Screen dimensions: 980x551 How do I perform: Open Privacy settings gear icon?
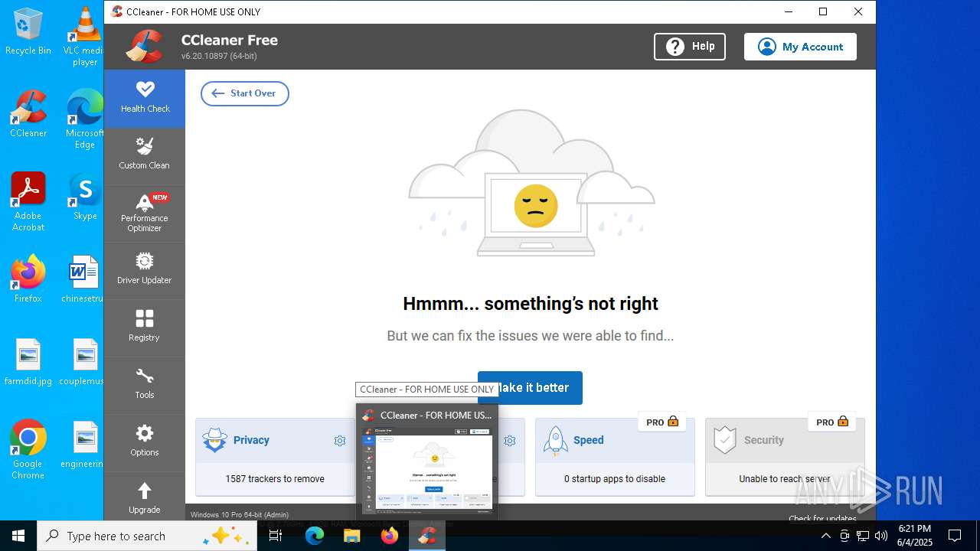(340, 441)
